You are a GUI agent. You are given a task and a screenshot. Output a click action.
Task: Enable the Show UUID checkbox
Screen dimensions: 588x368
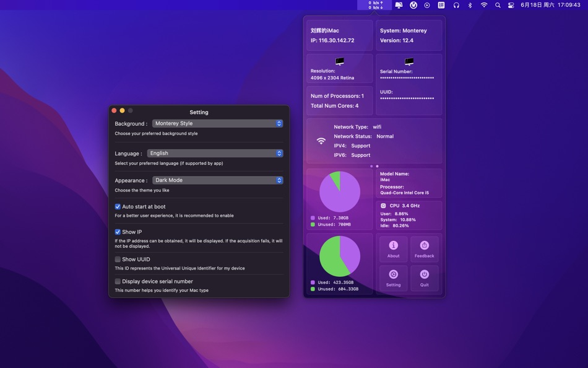[x=118, y=260]
